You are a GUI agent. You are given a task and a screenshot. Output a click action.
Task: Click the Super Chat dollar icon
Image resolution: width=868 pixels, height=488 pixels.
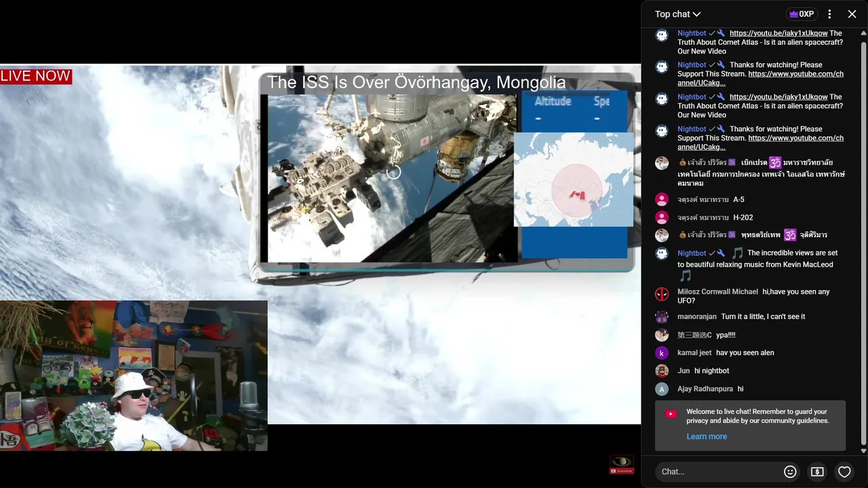click(817, 472)
